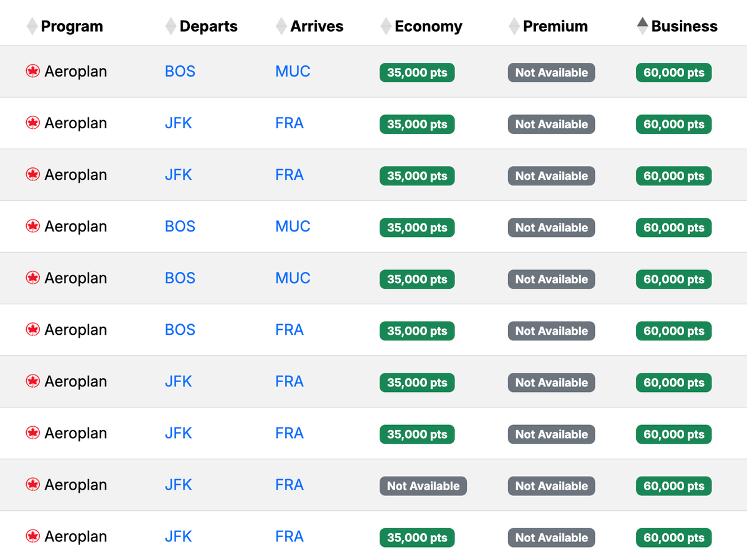Image resolution: width=747 pixels, height=560 pixels.
Task: Click the Departs column sort icon
Action: coord(171,26)
